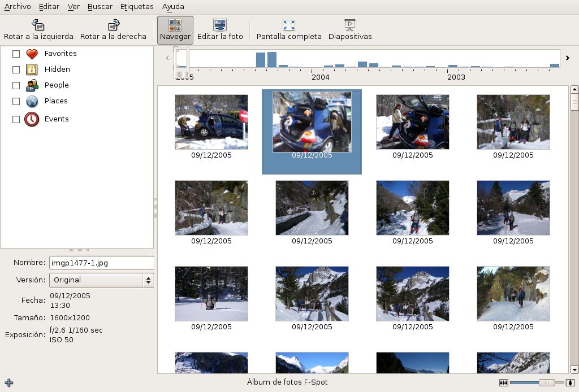Click the Rotar a la derecha toolbar icon

click(113, 25)
